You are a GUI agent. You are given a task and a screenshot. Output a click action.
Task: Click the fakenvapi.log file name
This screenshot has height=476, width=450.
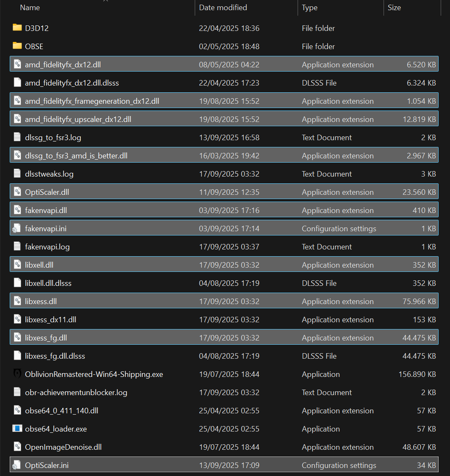[47, 247]
